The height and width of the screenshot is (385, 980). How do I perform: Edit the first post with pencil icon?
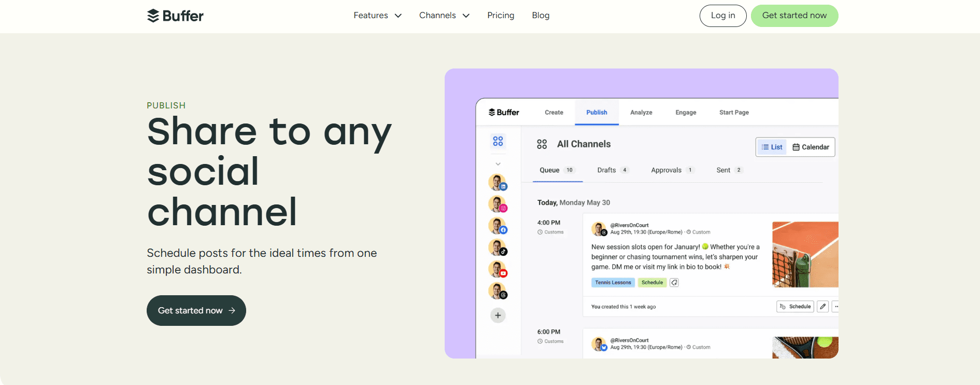click(822, 307)
